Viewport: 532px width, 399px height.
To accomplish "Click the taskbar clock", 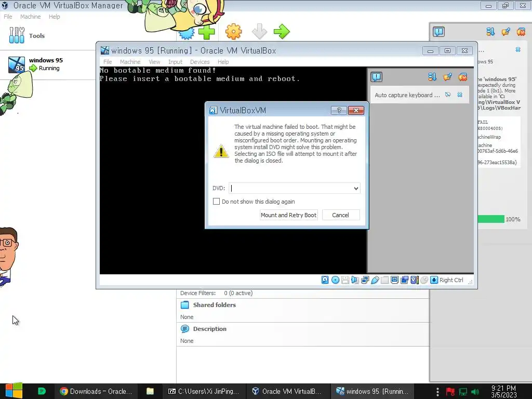I will [x=503, y=391].
